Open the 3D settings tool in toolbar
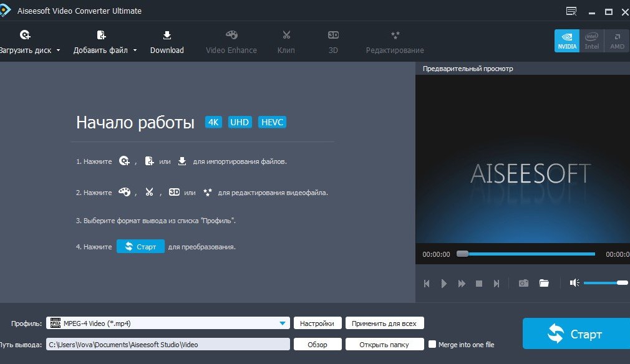Viewport: 630px width, 364px height. 333,42
